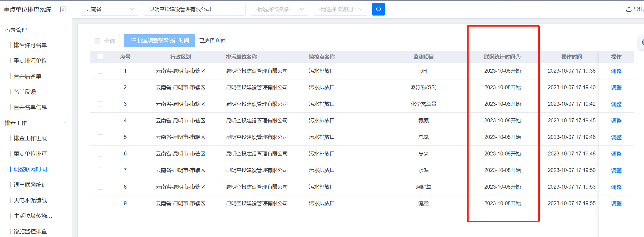
Task: Open 排查工作进展 in the sidebar
Action: point(30,138)
